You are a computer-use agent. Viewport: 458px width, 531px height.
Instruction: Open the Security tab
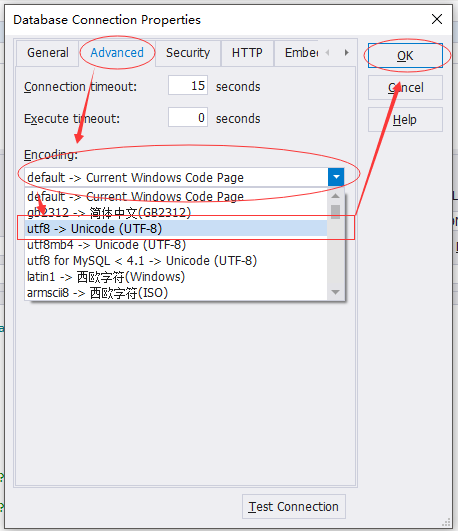coord(188,53)
